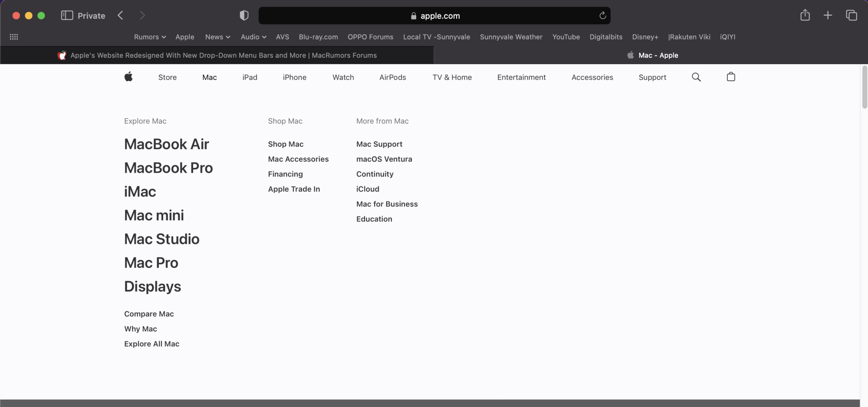This screenshot has width=868, height=407.
Task: Open Sunnyvale Weather bookmark
Action: coord(511,37)
